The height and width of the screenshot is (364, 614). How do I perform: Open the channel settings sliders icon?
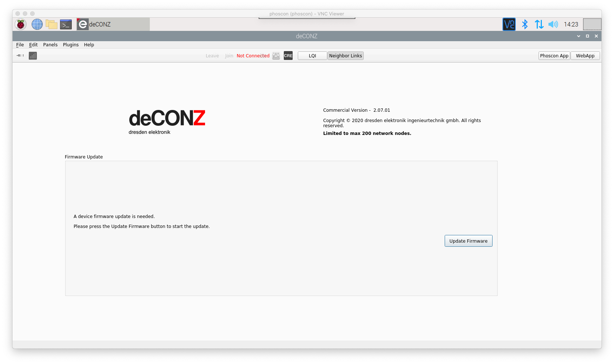pyautogui.click(x=276, y=56)
